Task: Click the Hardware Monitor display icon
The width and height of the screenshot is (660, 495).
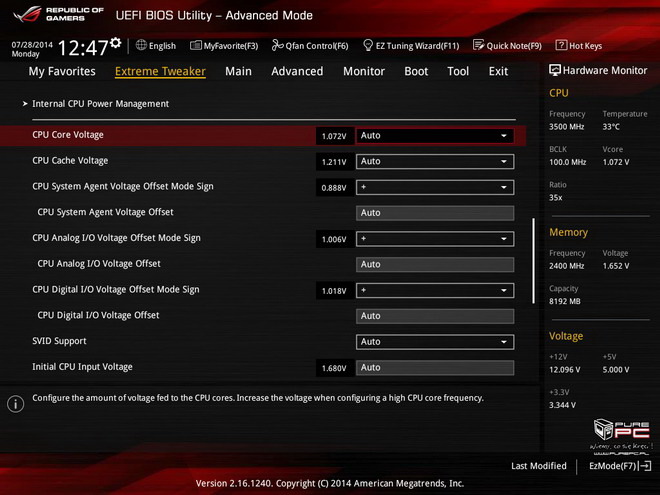Action: click(555, 70)
